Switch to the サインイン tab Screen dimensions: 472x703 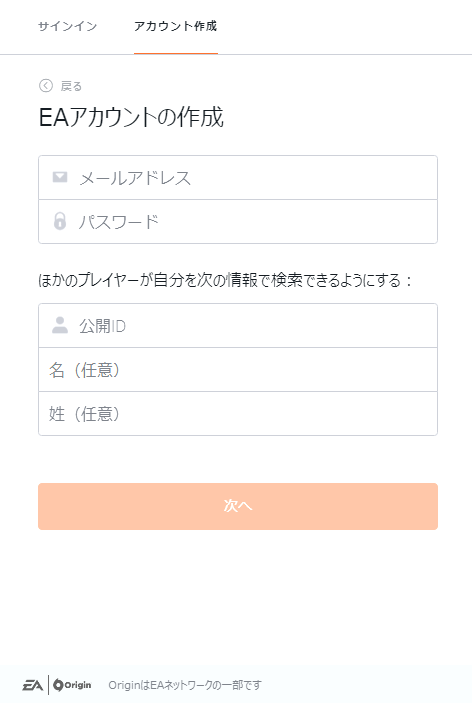67,26
